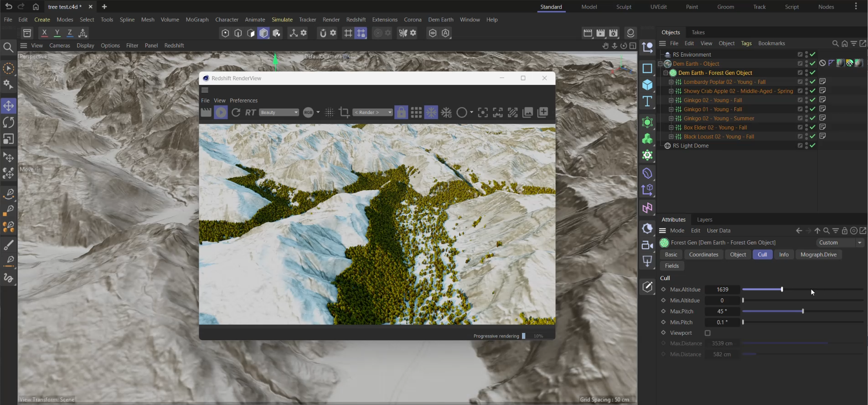The width and height of the screenshot is (868, 405).
Task: Open the Beauty AOV dropdown in RenderView
Action: 279,112
